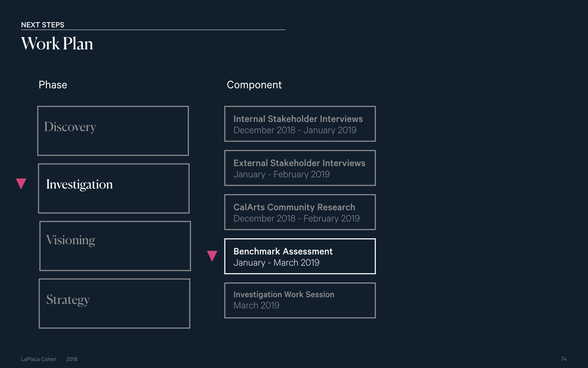This screenshot has width=588, height=368.
Task: Click the Component column heading
Action: point(254,85)
